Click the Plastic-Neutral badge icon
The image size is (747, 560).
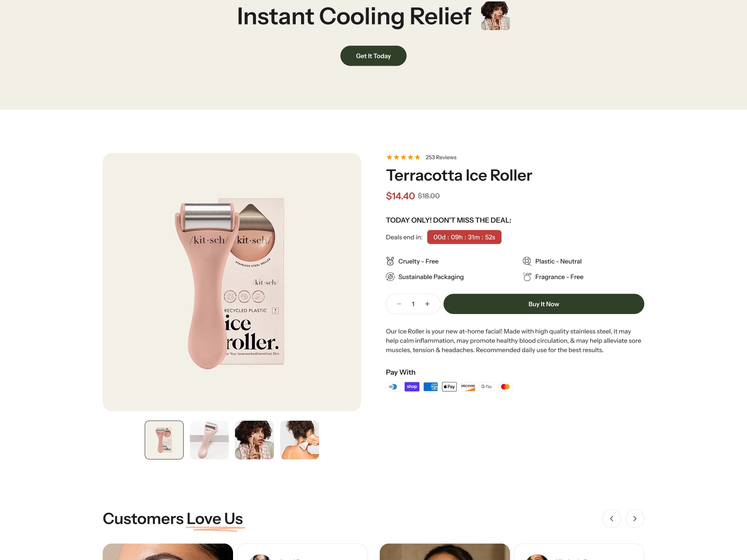click(527, 261)
